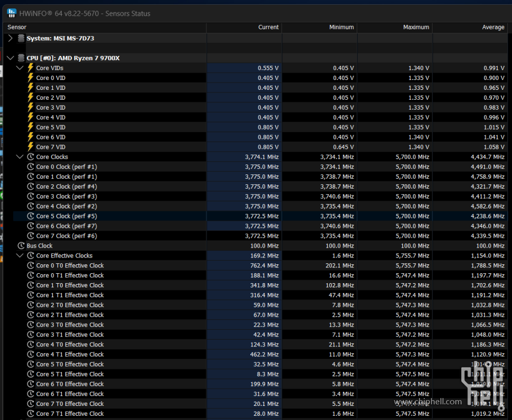This screenshot has height=420, width=512.
Task: Select the Core 2 T1 Effective Clock row label
Action: [70, 315]
